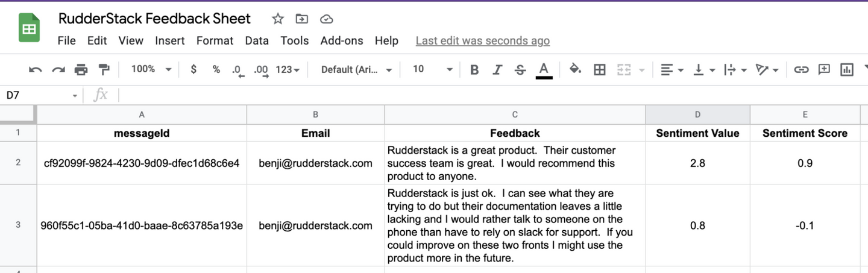Open the fill color bucket

pyautogui.click(x=576, y=69)
